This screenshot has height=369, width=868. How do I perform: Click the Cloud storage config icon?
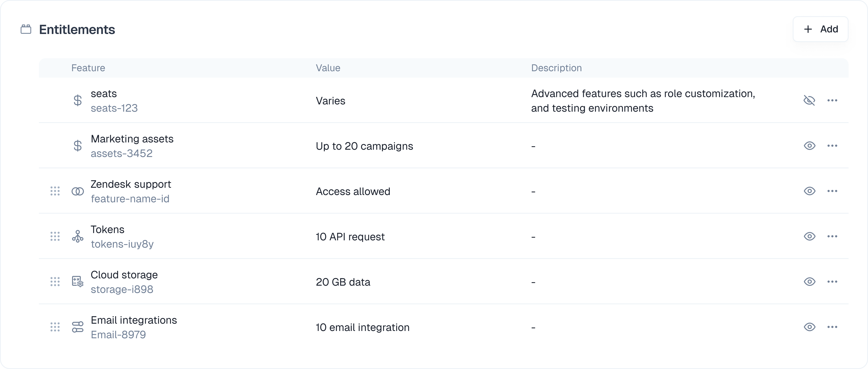click(x=77, y=281)
